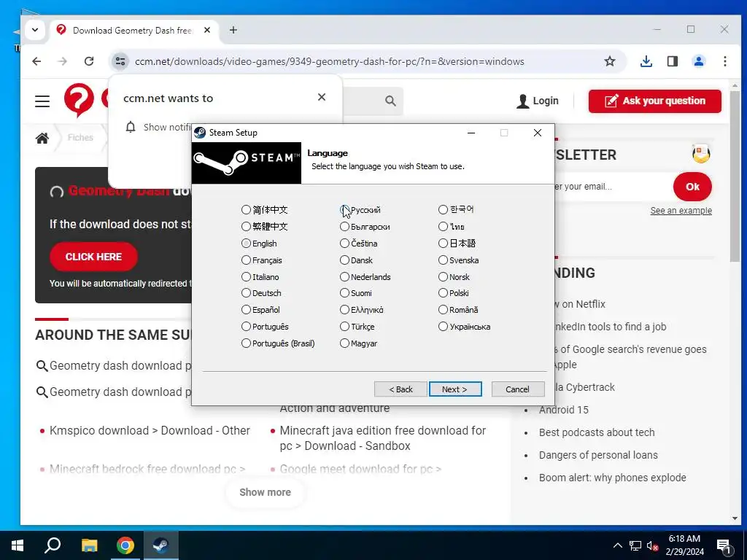
Task: Cancel the Steam Setup installer
Action: click(x=517, y=389)
